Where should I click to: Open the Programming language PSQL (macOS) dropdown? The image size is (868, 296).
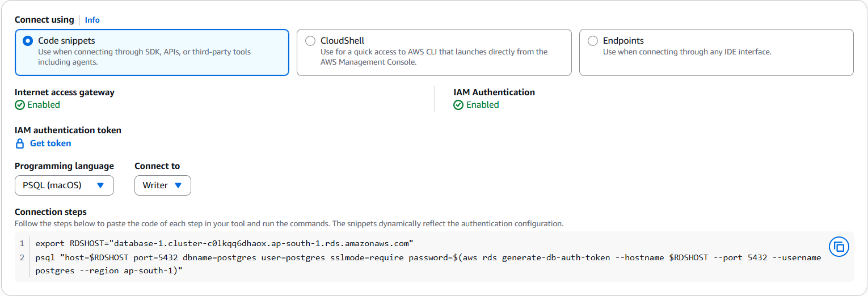point(64,185)
